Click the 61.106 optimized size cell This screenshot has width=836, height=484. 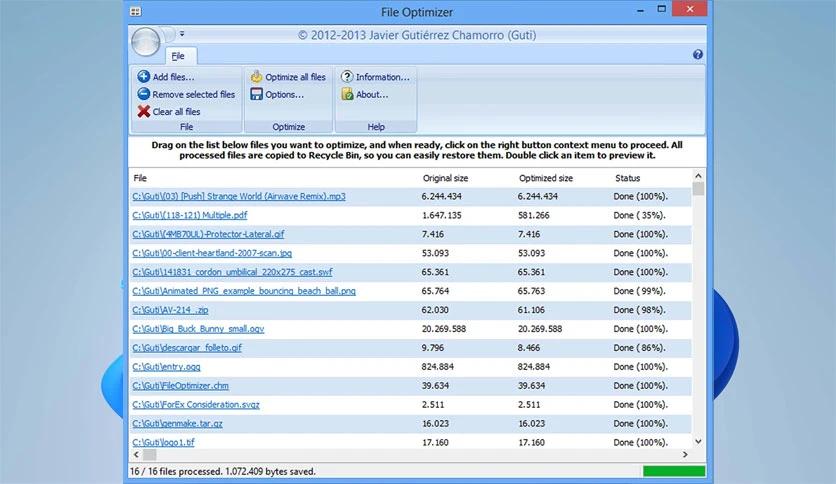pyautogui.click(x=531, y=310)
